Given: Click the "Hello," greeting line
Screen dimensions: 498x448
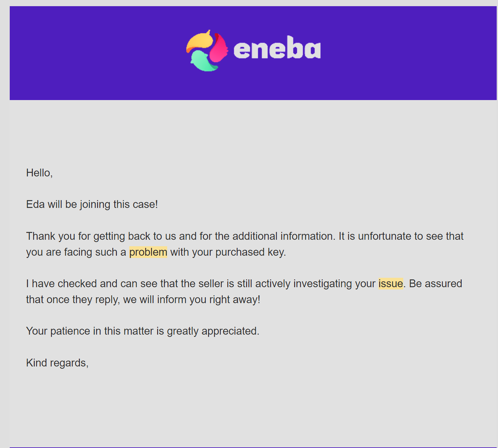Looking at the screenshot, I should pyautogui.click(x=39, y=173).
